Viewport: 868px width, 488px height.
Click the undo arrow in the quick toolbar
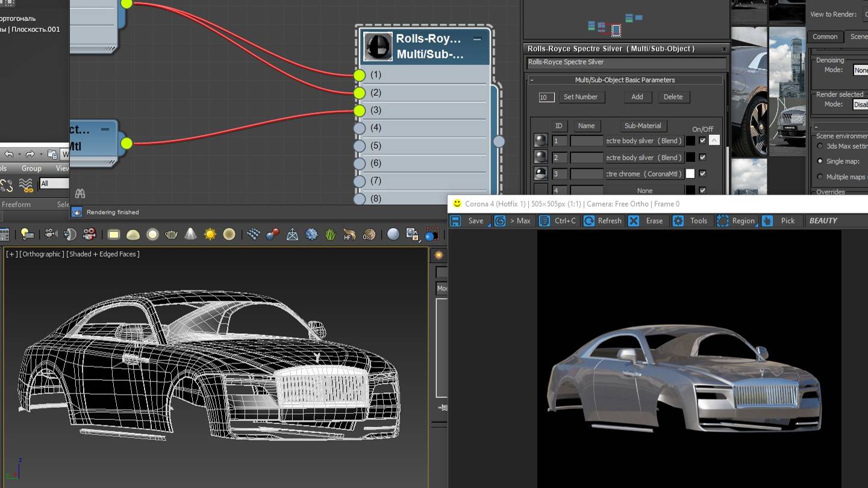[x=8, y=155]
